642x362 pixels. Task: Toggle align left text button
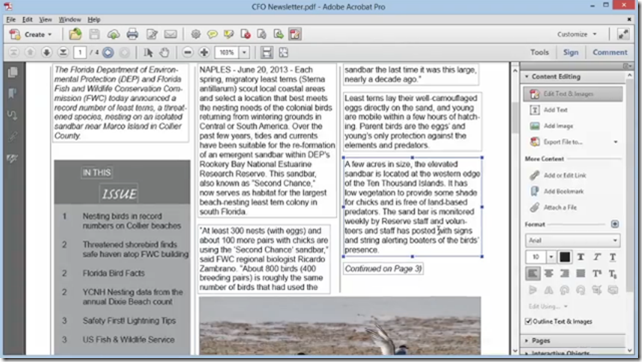point(533,274)
